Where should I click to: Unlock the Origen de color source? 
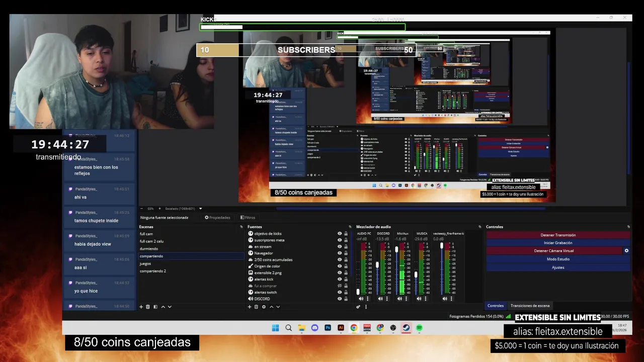(x=346, y=266)
